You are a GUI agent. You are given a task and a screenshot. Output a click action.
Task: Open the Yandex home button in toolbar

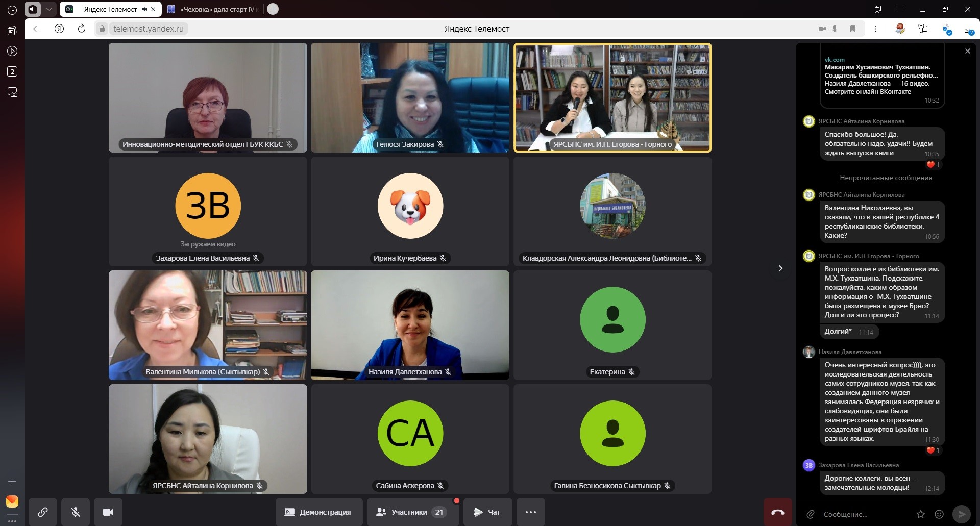tap(59, 29)
